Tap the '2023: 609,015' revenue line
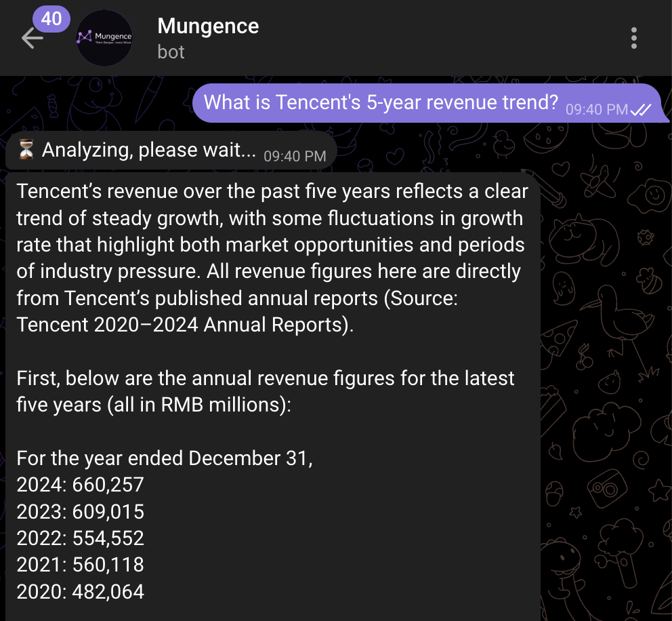 click(x=80, y=512)
